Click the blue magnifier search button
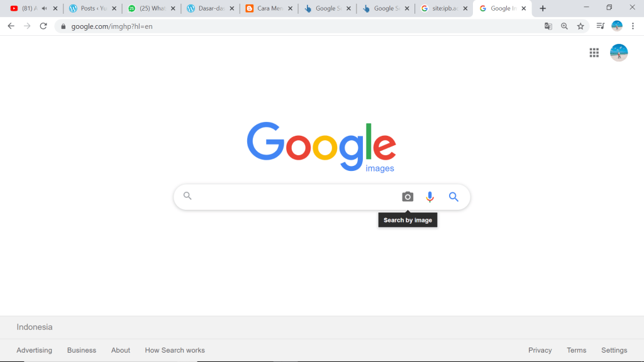The width and height of the screenshot is (644, 362). [x=453, y=197]
